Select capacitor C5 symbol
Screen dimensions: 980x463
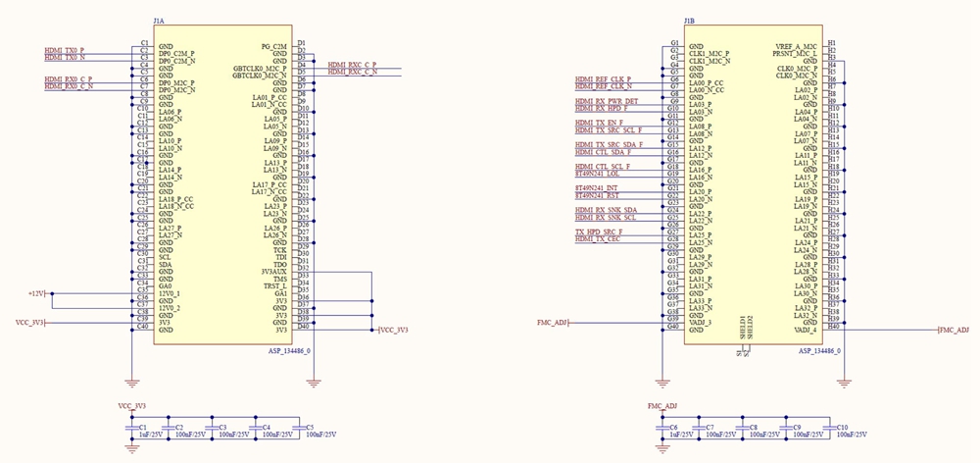tap(300, 428)
